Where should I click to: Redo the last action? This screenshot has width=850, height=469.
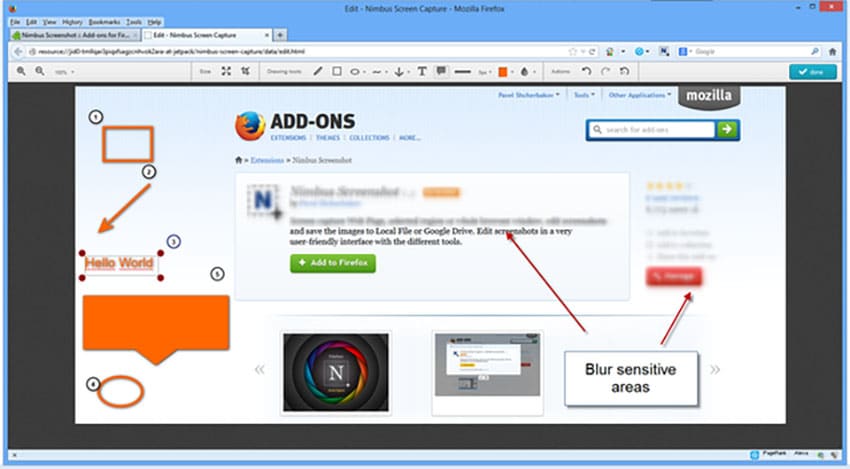tap(606, 71)
